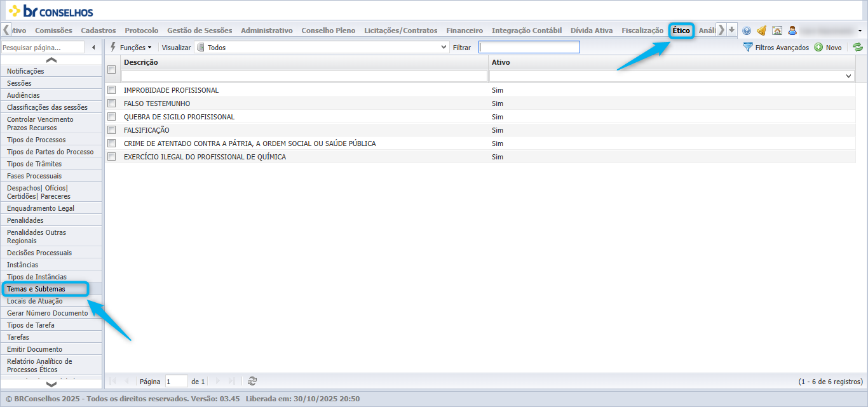Viewport: 868px width, 407px height.
Task: Open Penalidades in the sidebar
Action: pyautogui.click(x=51, y=220)
